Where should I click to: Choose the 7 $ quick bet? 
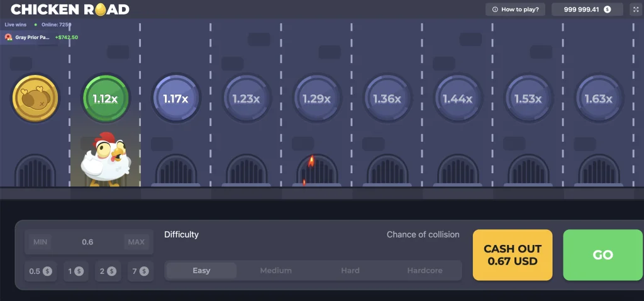pos(140,271)
